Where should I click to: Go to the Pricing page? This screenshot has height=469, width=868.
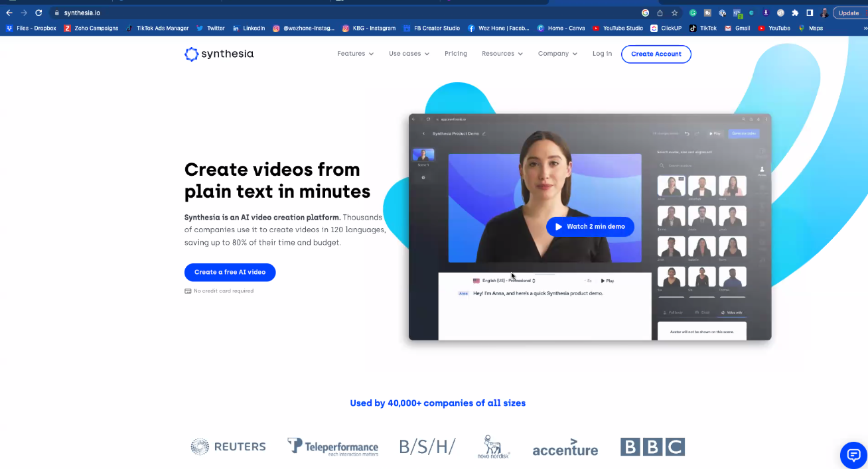tap(456, 54)
